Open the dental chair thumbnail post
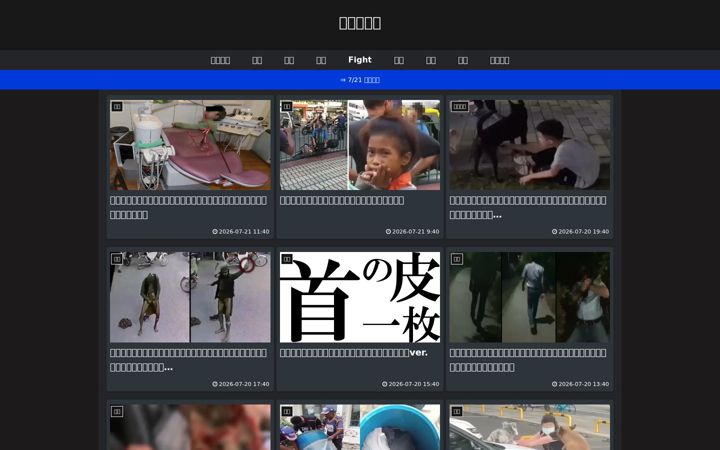Screen dimensions: 720x450 190,145
